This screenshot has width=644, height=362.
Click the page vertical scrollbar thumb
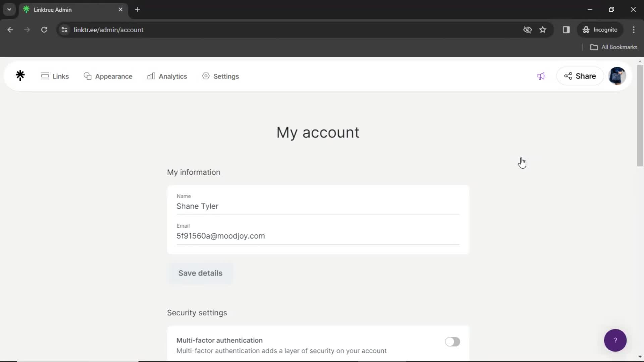[640, 116]
